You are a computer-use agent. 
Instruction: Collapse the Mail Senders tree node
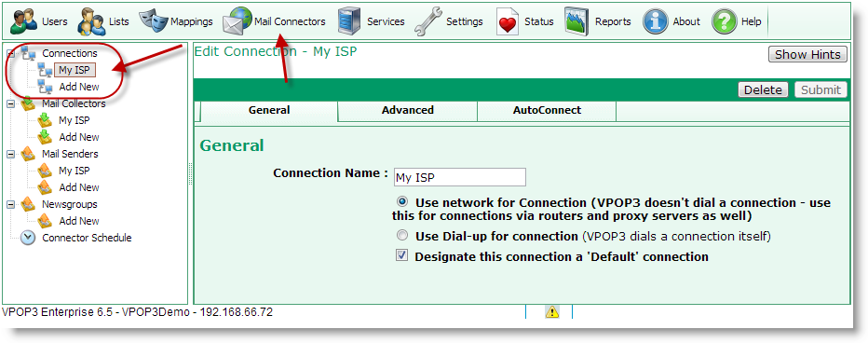[11, 154]
